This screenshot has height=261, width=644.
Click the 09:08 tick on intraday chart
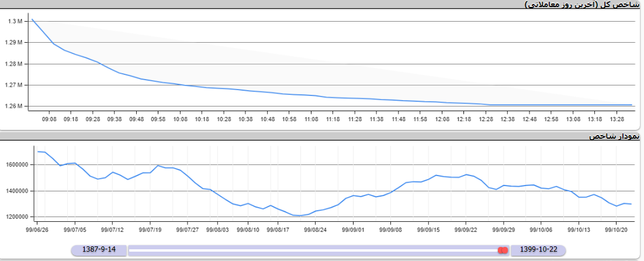pos(50,119)
